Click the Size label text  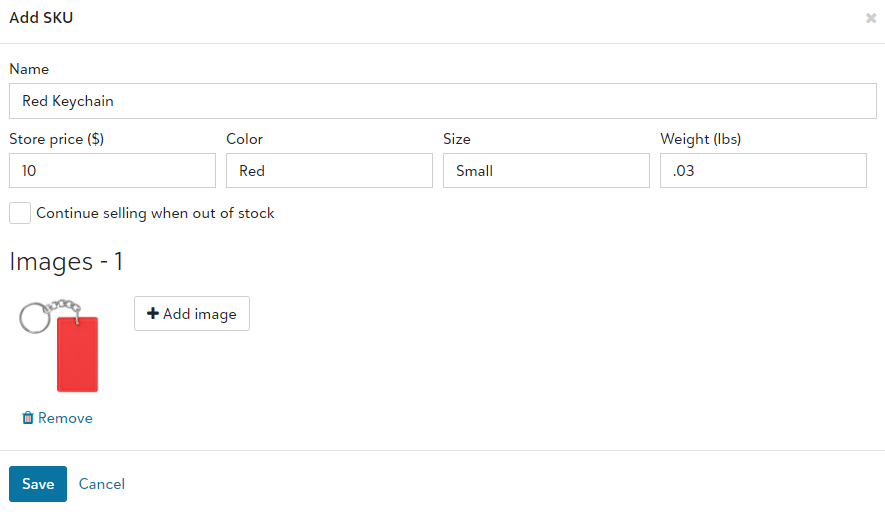457,139
